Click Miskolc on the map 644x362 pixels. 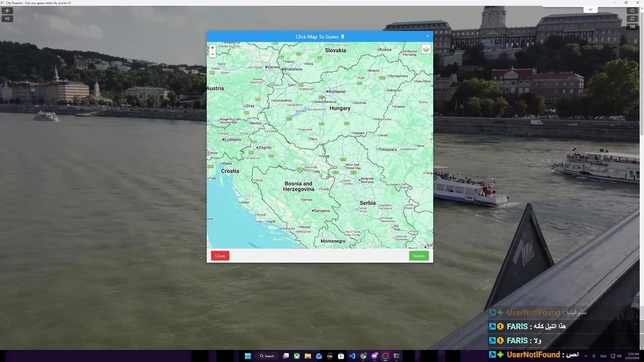click(374, 70)
